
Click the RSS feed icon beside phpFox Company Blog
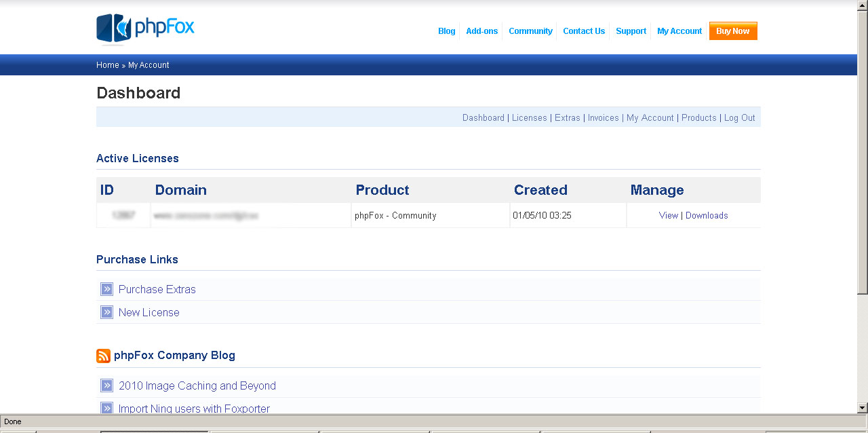click(103, 356)
